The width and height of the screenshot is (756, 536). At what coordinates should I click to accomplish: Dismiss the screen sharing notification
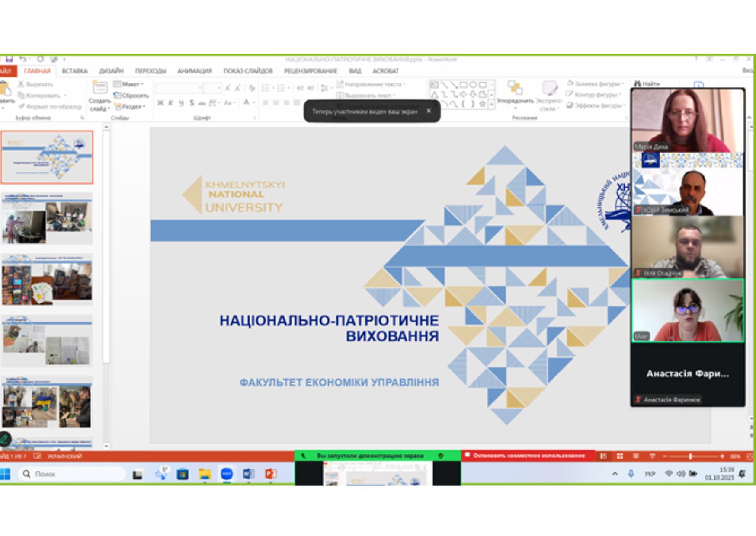tap(429, 111)
